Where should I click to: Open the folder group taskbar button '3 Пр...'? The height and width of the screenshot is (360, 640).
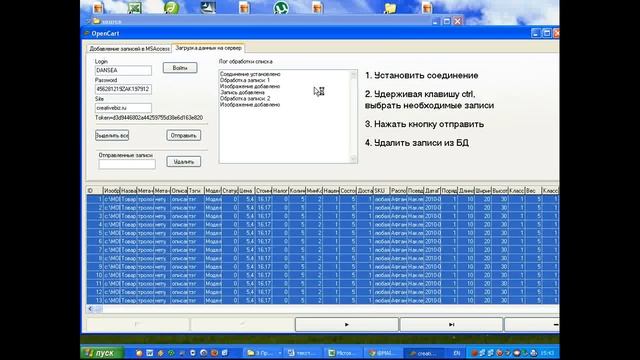point(264,353)
